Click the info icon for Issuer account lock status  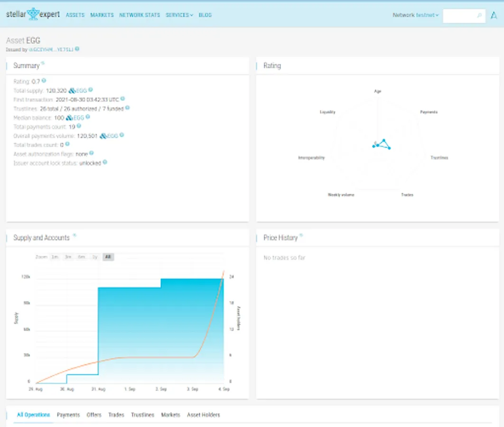click(105, 162)
